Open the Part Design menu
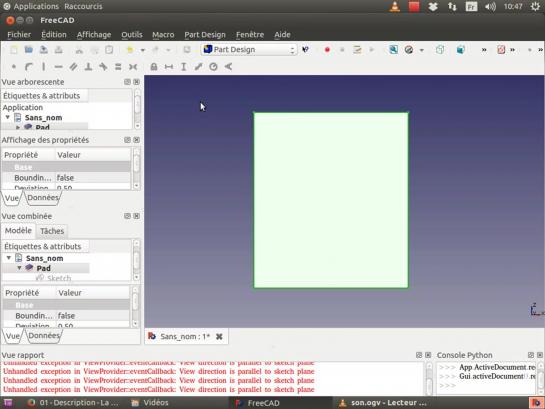Viewport: 545px width, 409px height. point(205,35)
